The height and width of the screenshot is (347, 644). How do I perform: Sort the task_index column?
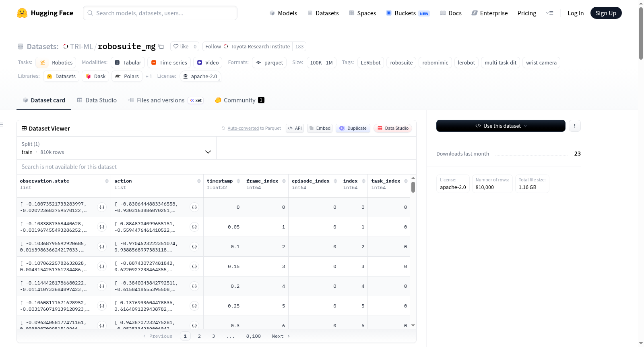(x=406, y=181)
